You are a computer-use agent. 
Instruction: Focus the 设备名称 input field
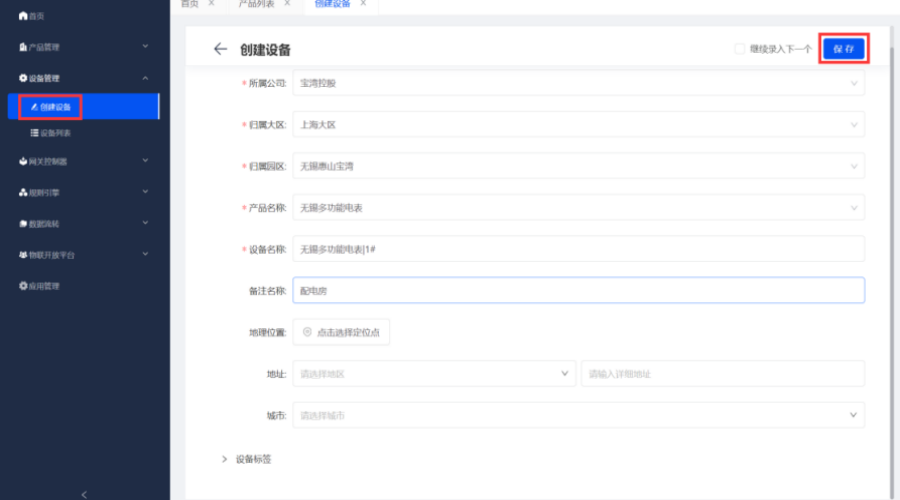(579, 249)
